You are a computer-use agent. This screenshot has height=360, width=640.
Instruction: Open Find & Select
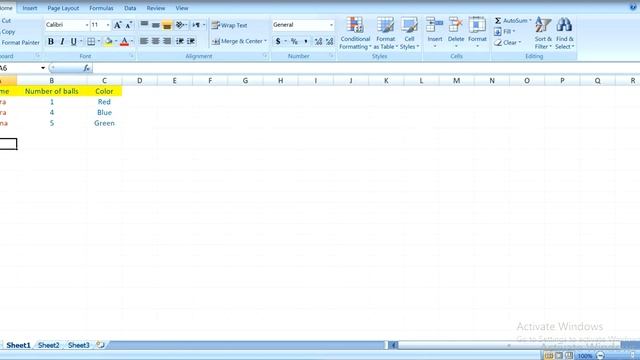click(564, 33)
